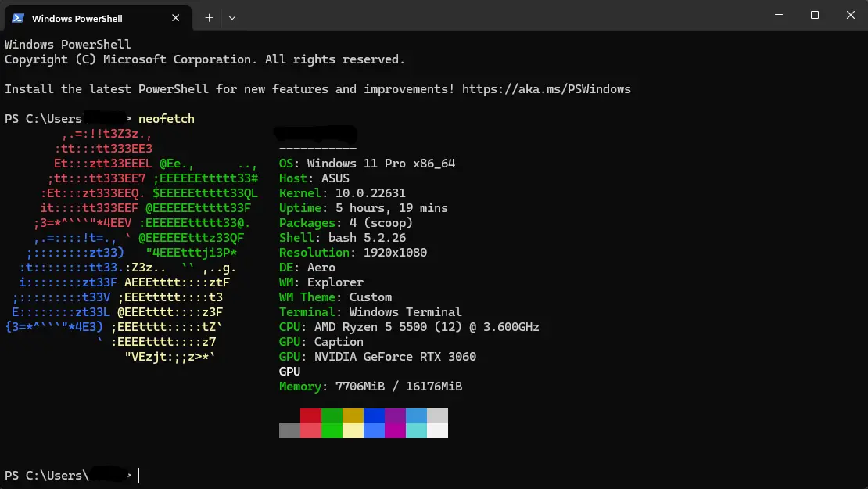Minimize the Windows Terminal window
868x489 pixels.
778,15
